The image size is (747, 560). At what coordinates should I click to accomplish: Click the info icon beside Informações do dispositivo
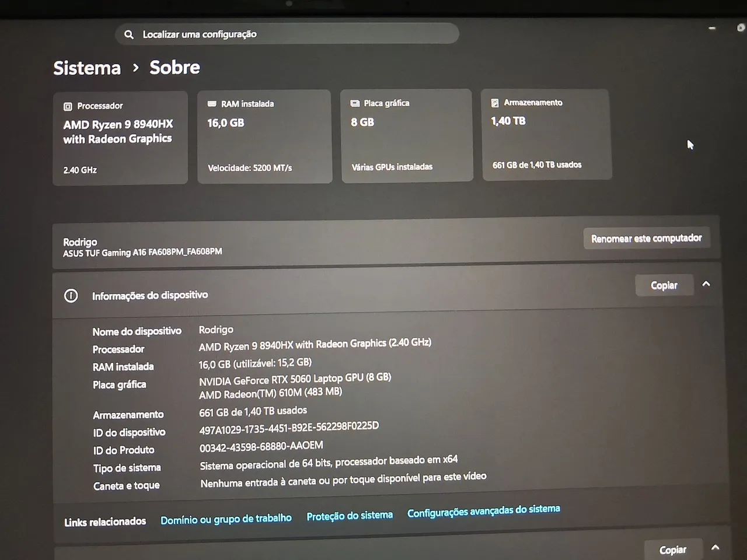click(71, 296)
